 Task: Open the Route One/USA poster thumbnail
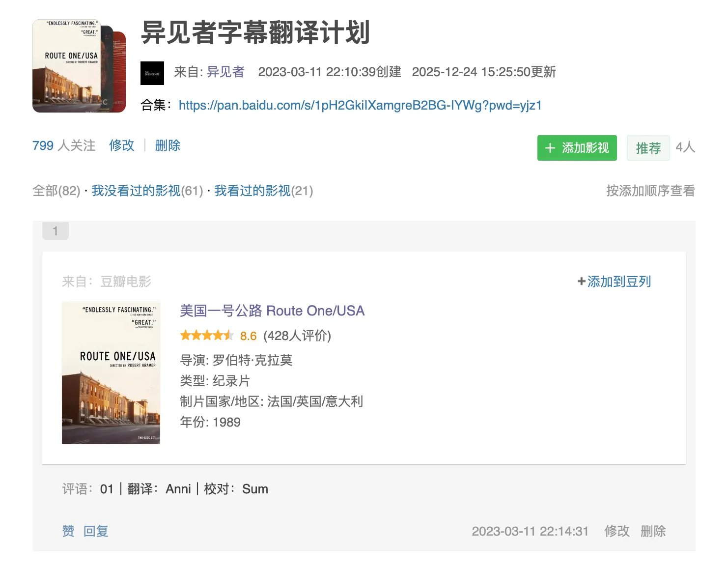[111, 373]
